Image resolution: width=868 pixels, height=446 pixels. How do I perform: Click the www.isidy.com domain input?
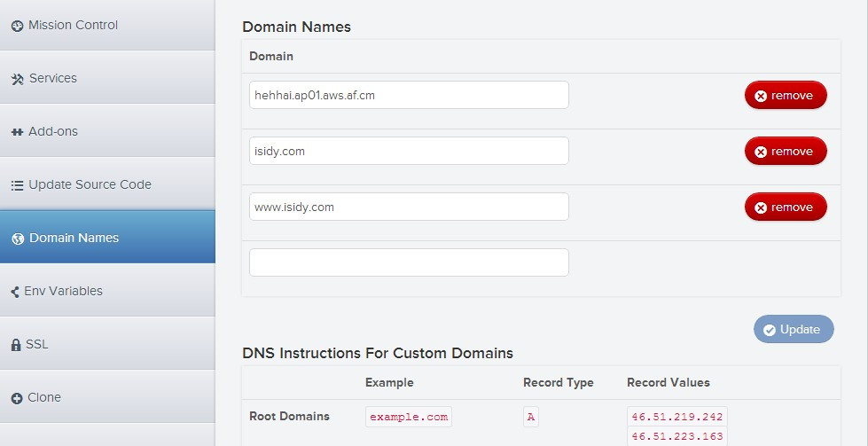click(409, 207)
